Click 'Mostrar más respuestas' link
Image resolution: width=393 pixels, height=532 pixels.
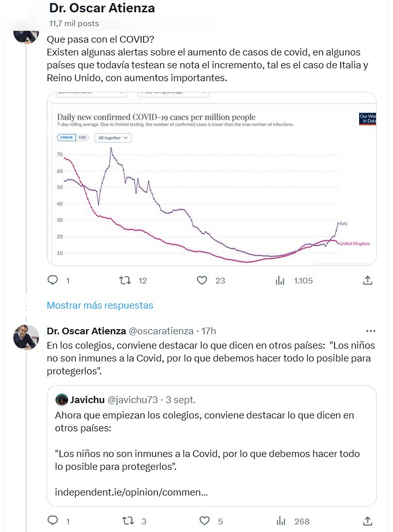(x=100, y=305)
